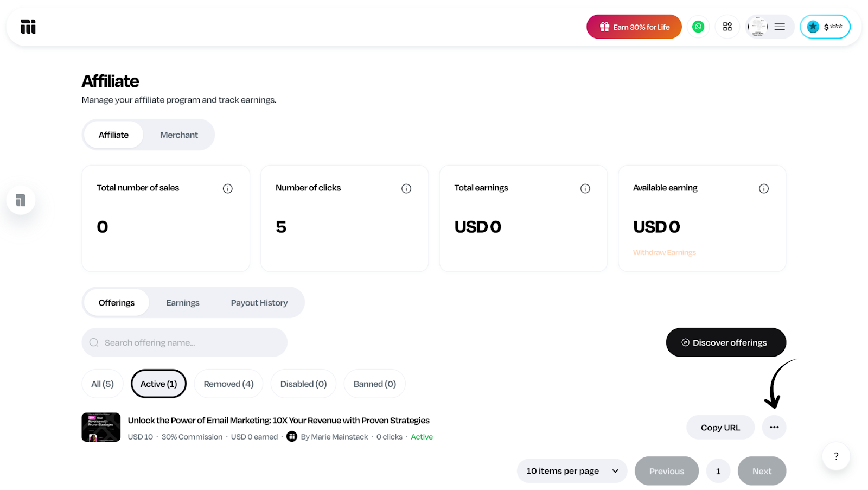Open the apps grid icon
The height and width of the screenshot is (490, 868).
coord(727,27)
